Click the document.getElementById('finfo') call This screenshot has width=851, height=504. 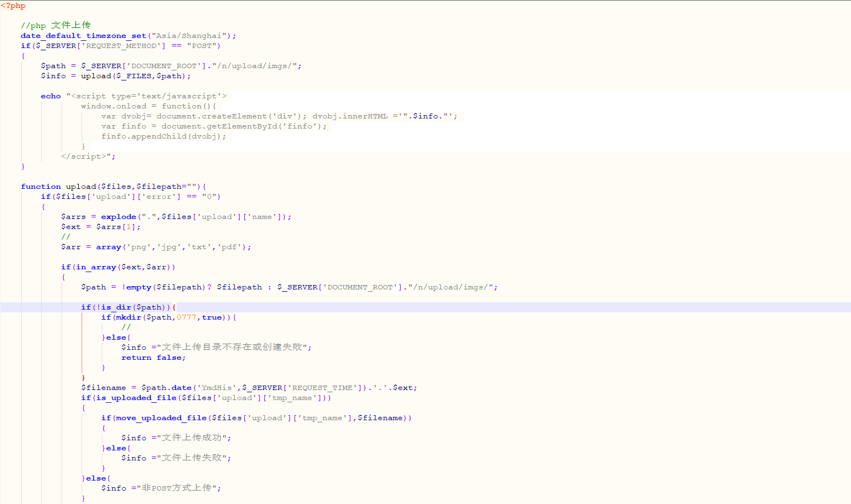[x=241, y=126]
